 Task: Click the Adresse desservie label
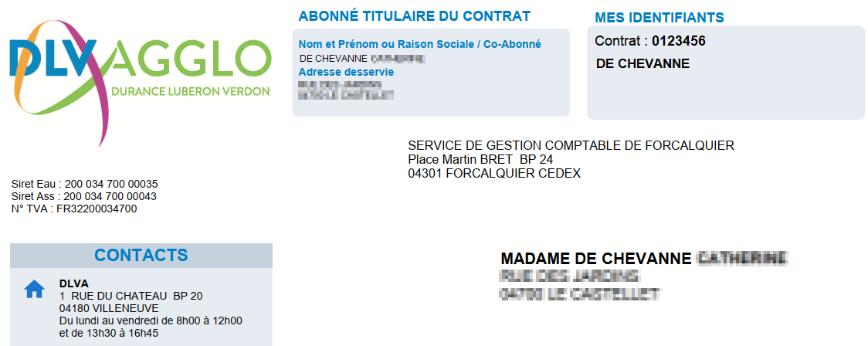tap(346, 72)
